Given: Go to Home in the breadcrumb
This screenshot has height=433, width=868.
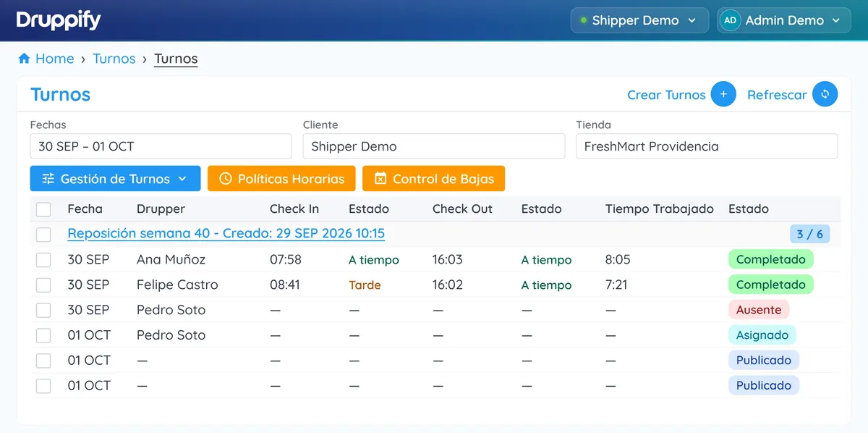Looking at the screenshot, I should [x=55, y=59].
